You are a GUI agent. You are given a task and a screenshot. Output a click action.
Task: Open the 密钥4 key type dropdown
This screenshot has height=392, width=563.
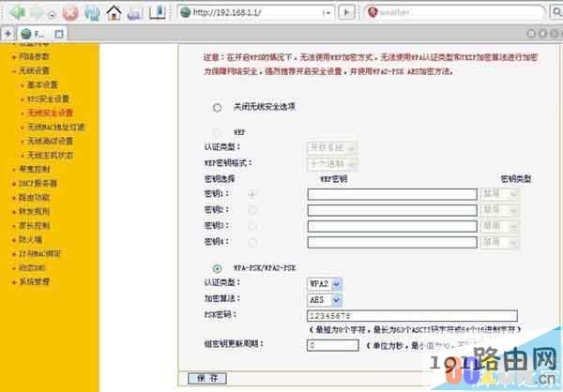[499, 242]
